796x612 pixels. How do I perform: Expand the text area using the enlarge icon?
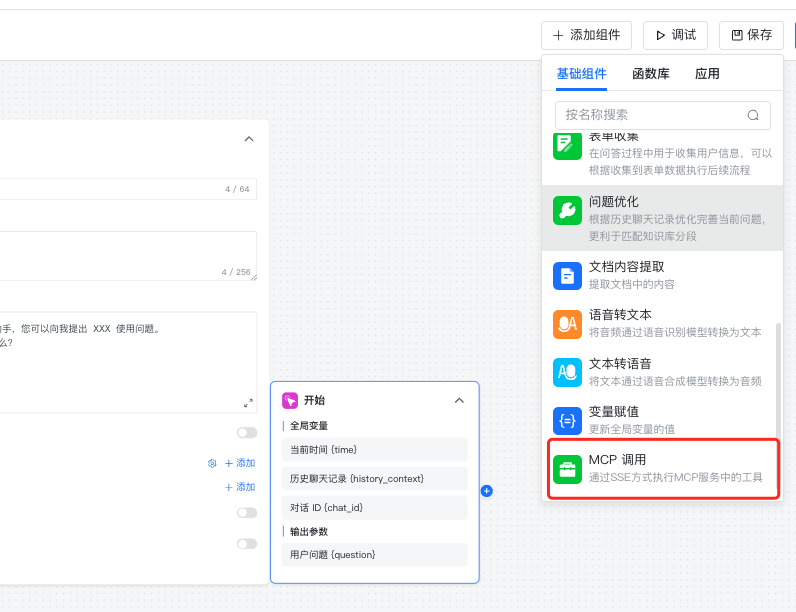tap(248, 403)
